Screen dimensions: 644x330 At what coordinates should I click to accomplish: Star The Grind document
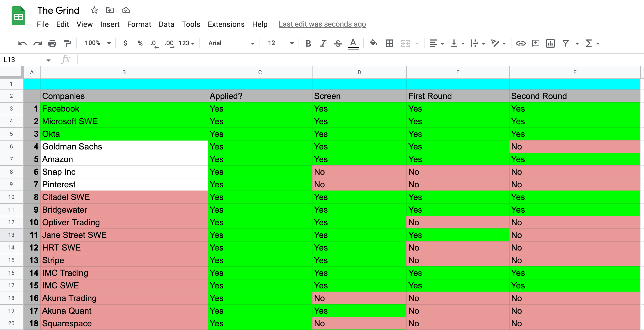click(94, 11)
